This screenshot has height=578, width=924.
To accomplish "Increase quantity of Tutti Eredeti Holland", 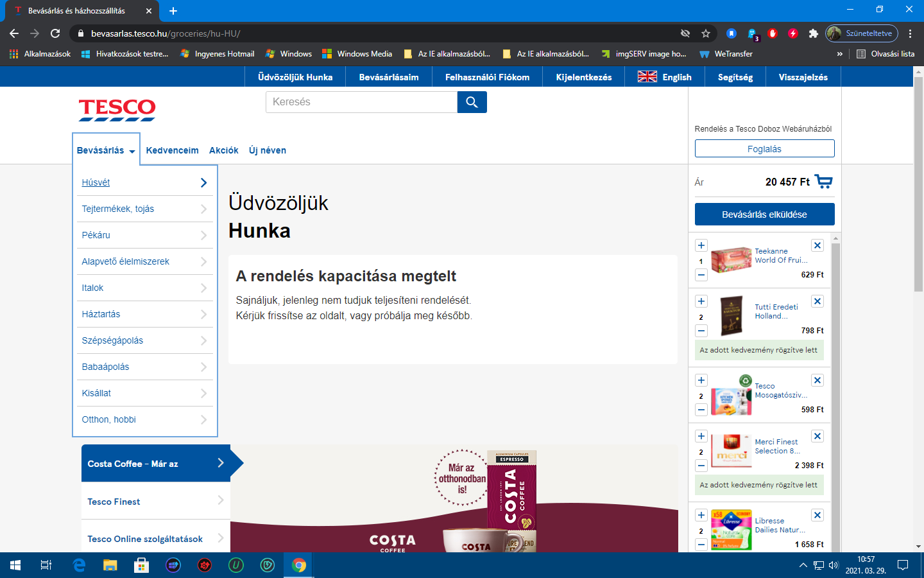I will pos(701,301).
